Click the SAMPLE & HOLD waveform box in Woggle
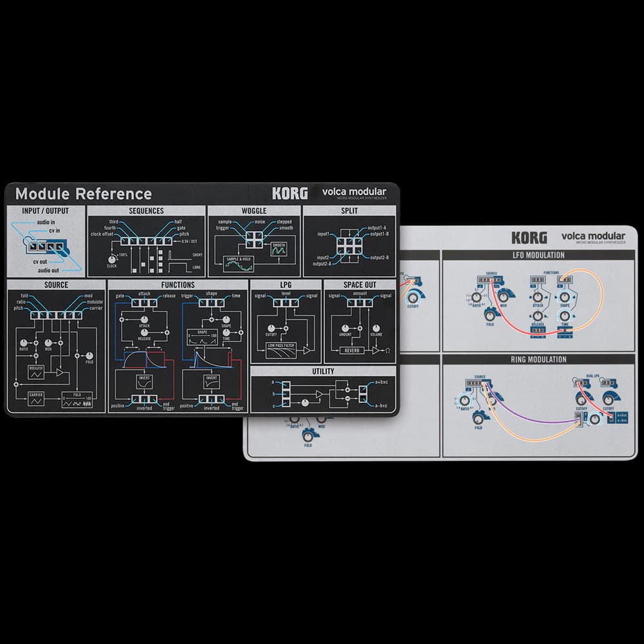This screenshot has height=644, width=644. click(x=239, y=264)
